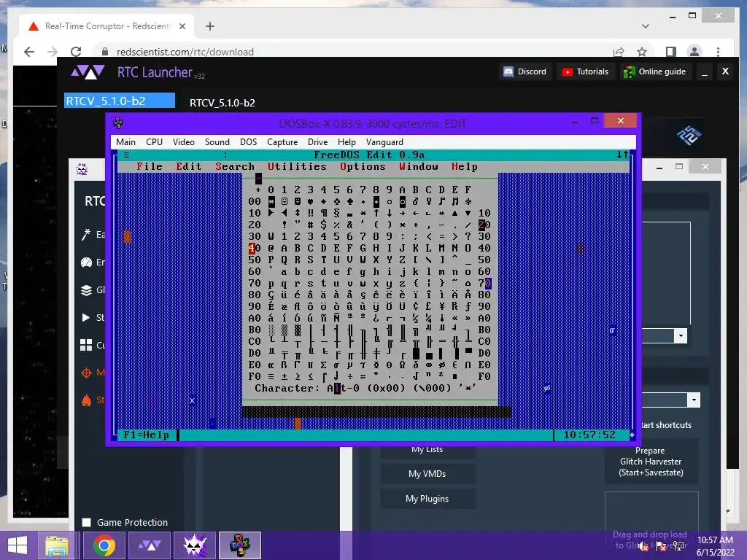747x560 pixels.
Task: Reload the page in Chrome
Action: tap(76, 52)
